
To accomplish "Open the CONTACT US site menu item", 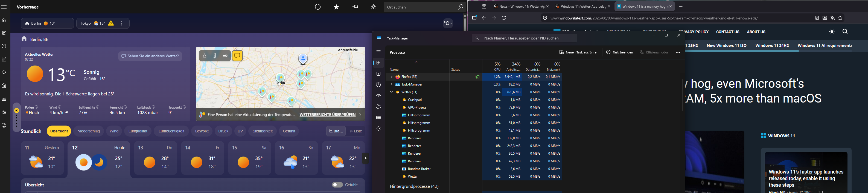I will click(727, 32).
